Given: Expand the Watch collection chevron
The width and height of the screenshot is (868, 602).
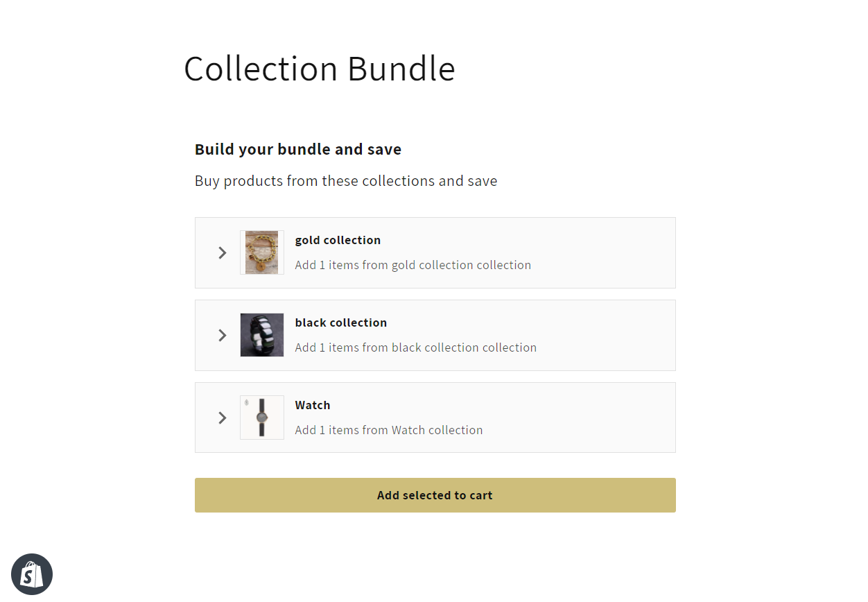Looking at the screenshot, I should pos(223,418).
